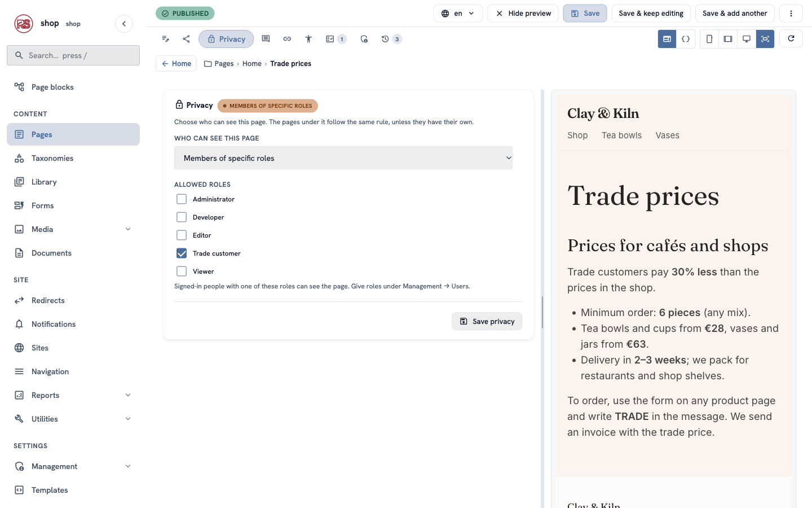Select the desktop monitor preview size
This screenshot has height=508, width=812.
tap(747, 39)
